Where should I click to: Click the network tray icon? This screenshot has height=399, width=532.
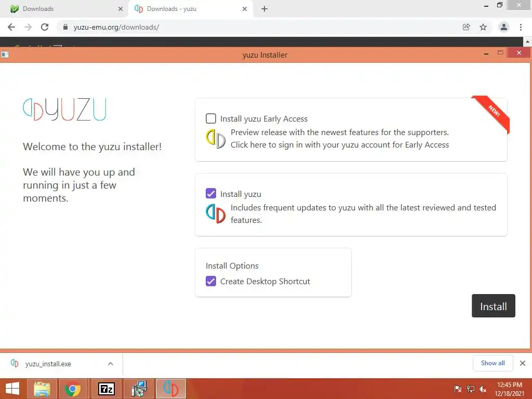click(471, 389)
